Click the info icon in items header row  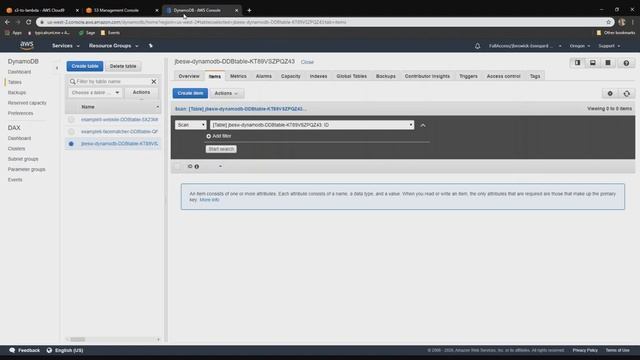click(197, 167)
